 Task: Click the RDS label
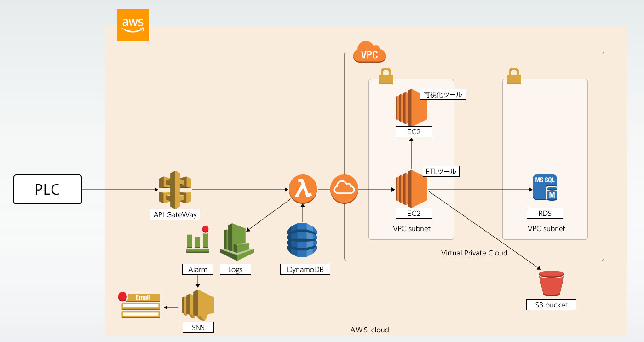pos(545,213)
